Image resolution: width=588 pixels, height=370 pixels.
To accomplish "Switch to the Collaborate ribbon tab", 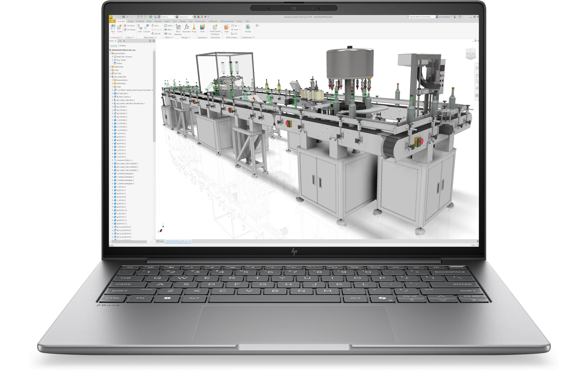I will pyautogui.click(x=213, y=21).
